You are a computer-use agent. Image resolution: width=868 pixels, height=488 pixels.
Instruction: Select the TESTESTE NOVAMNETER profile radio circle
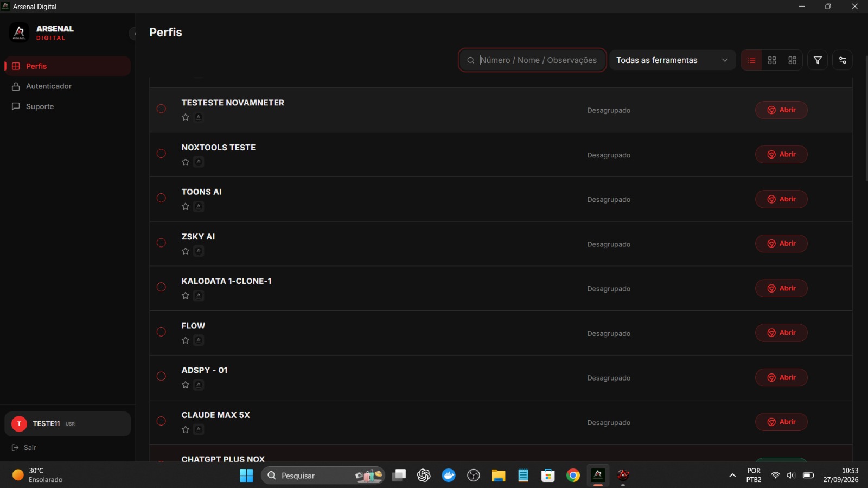point(161,109)
